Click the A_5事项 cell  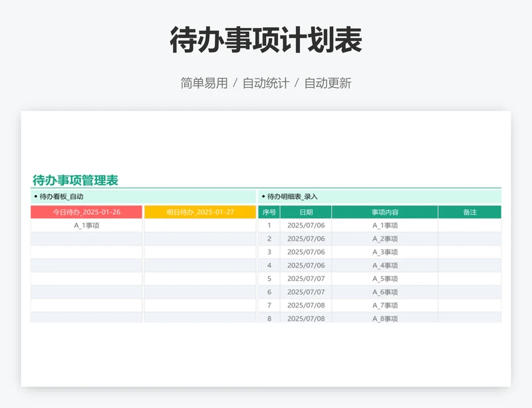(x=385, y=279)
